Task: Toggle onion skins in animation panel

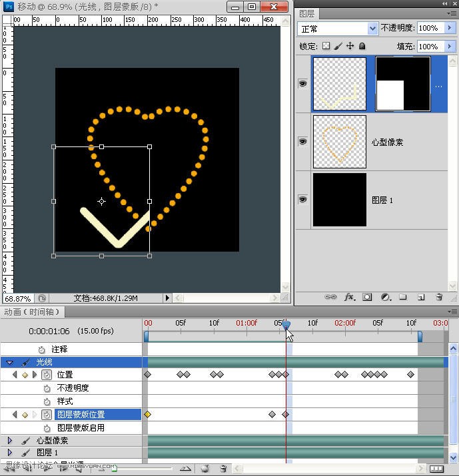Action: click(x=205, y=469)
